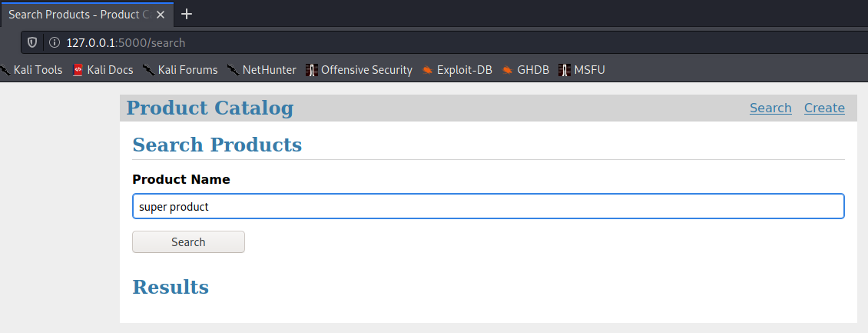Screen dimensions: 868x333
Task: Open the Offensive Security bookmark
Action: (x=359, y=70)
